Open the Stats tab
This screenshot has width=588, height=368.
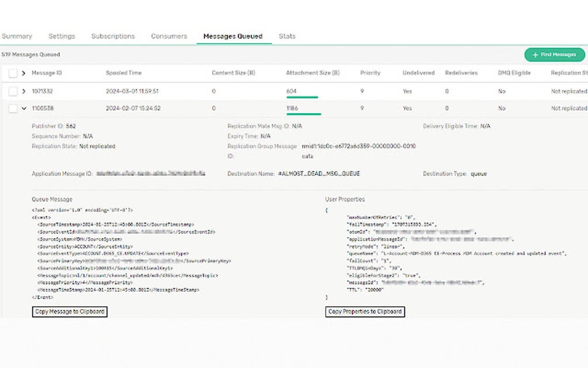pyautogui.click(x=287, y=36)
